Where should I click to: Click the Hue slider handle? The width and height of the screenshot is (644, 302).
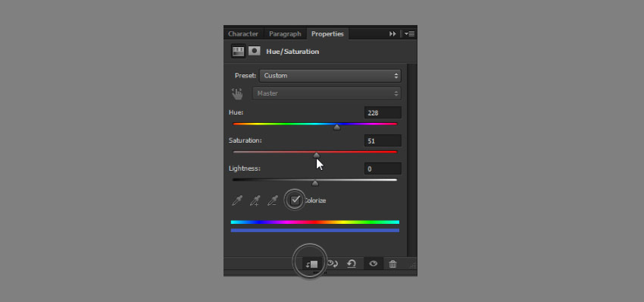coord(337,127)
